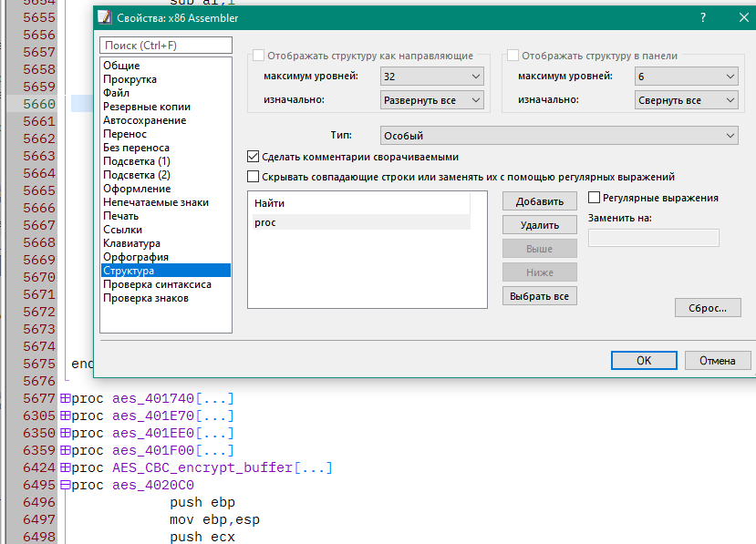756x544 pixels.
Task: Expand folded AES_CBC_encrypt_buffer procedure
Action: point(65,468)
